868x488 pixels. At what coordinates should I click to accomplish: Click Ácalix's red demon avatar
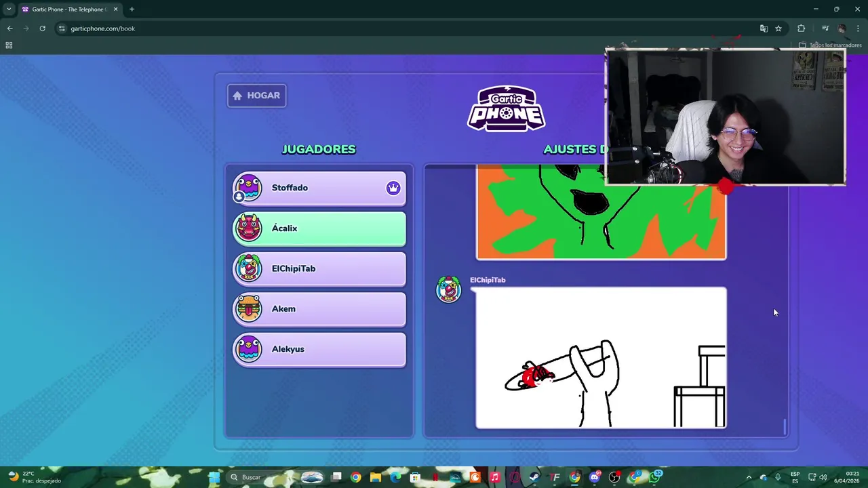248,228
